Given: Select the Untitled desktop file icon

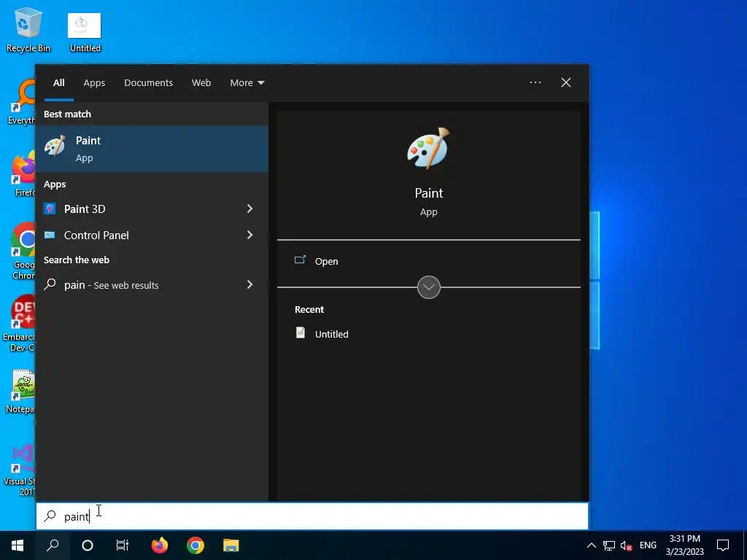Looking at the screenshot, I should pyautogui.click(x=85, y=32).
